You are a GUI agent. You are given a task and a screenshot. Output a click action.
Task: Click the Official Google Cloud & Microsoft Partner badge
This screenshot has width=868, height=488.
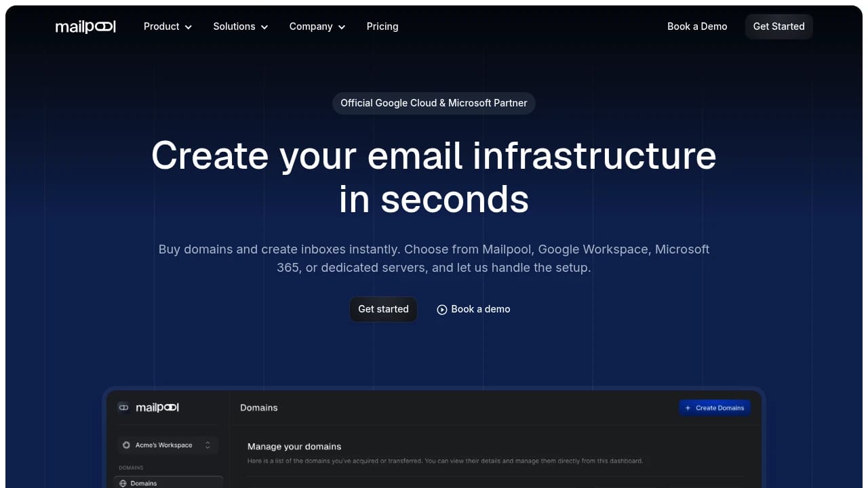point(434,103)
